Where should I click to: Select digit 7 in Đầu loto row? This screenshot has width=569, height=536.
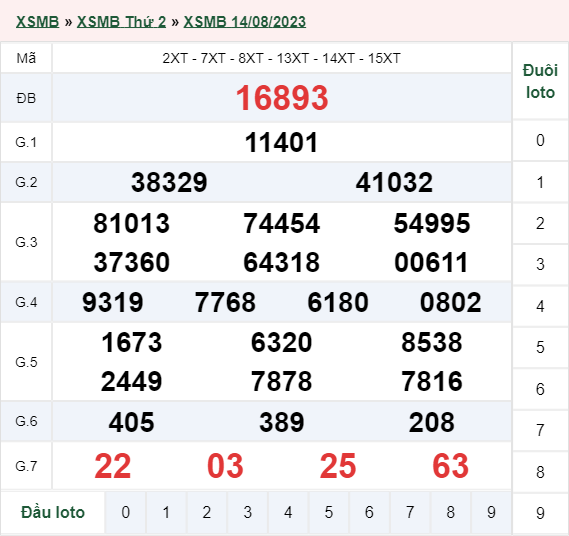click(410, 512)
